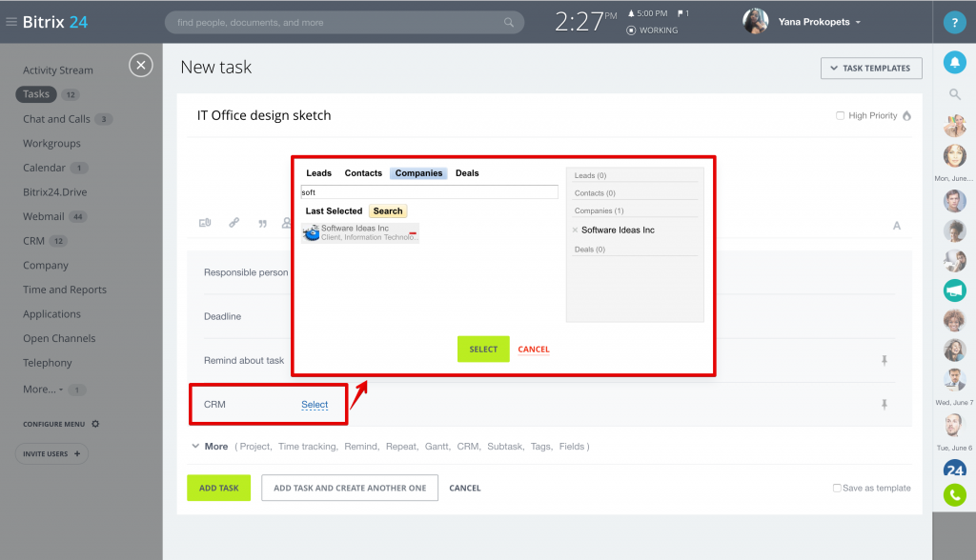Open Telephony in the left menu
Image resolution: width=976 pixels, height=560 pixels.
[48, 363]
